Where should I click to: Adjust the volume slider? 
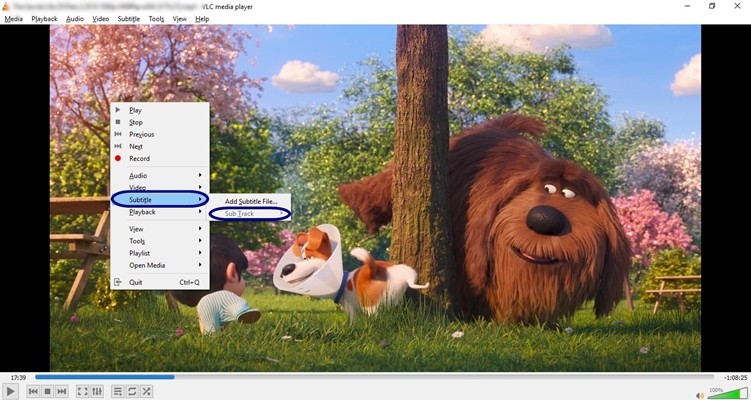tap(728, 394)
